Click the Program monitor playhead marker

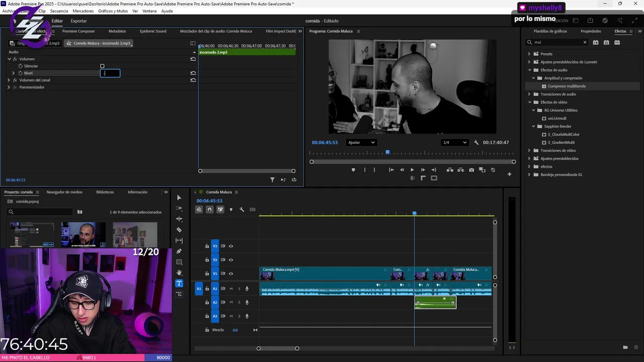(387, 152)
